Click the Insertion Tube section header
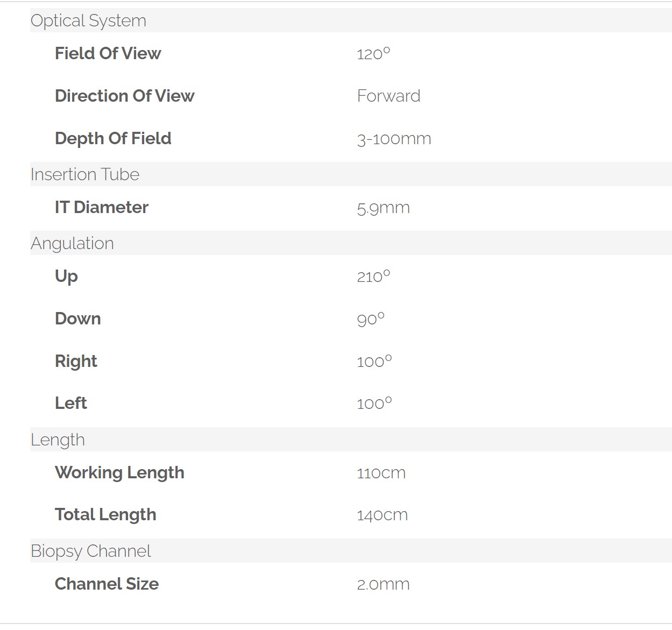This screenshot has width=672, height=630. [x=85, y=174]
